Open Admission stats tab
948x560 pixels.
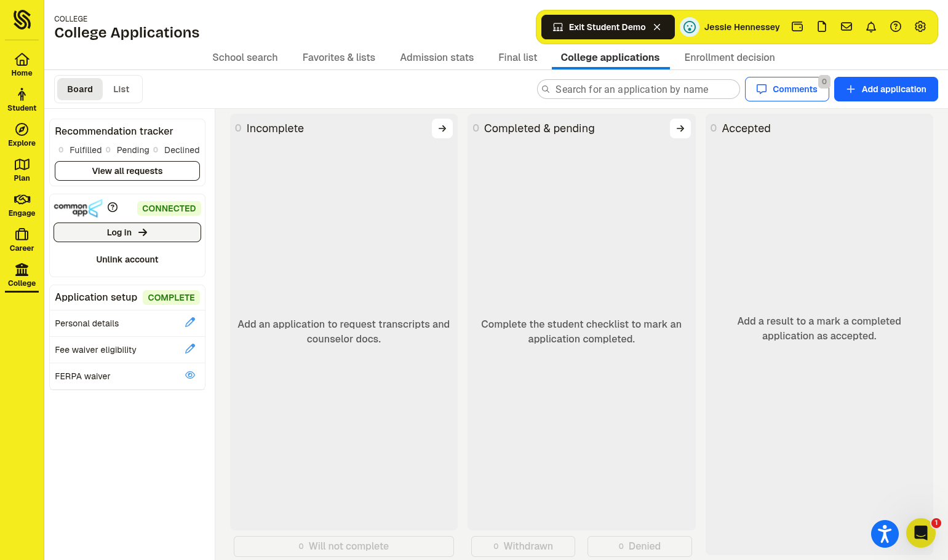click(437, 57)
